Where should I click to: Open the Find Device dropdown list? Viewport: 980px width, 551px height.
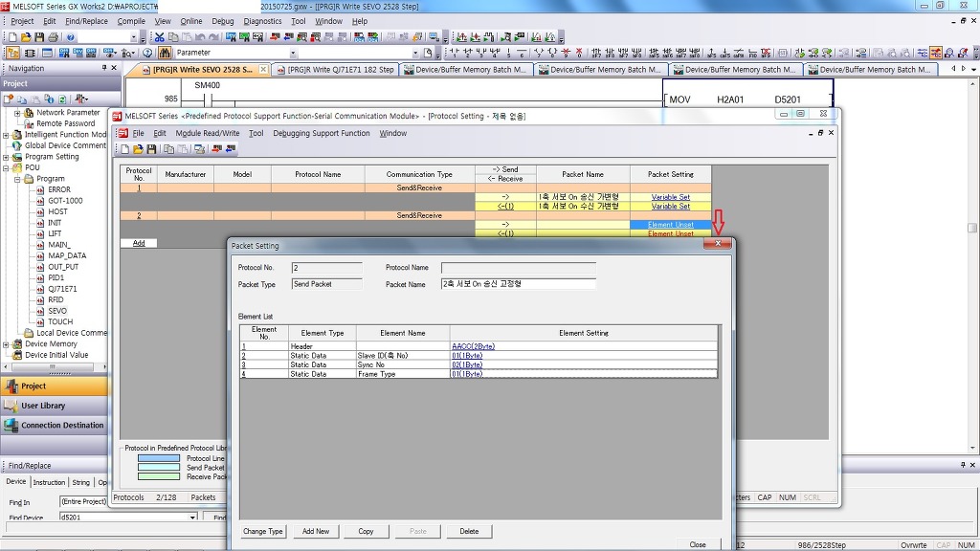[192, 518]
